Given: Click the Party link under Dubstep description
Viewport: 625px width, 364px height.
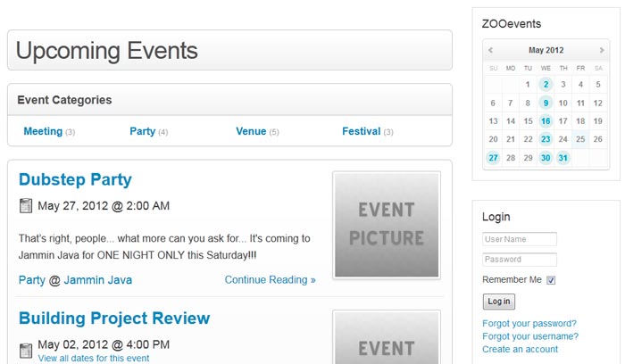Looking at the screenshot, I should point(32,280).
